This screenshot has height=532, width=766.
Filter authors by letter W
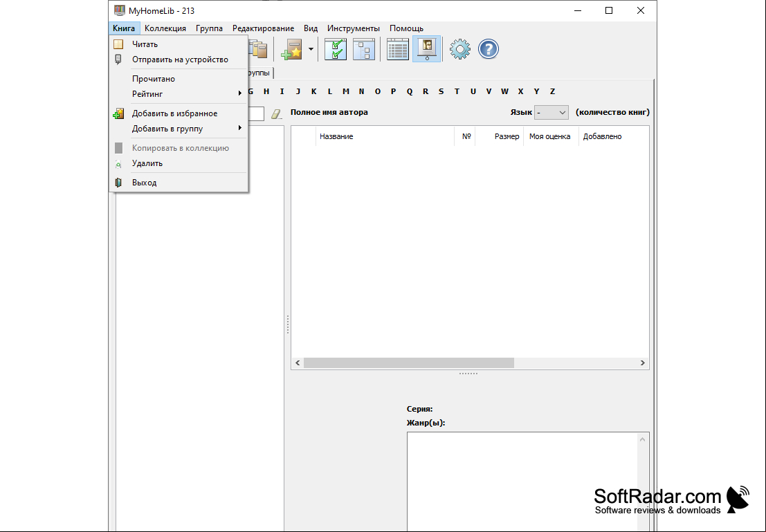(504, 91)
